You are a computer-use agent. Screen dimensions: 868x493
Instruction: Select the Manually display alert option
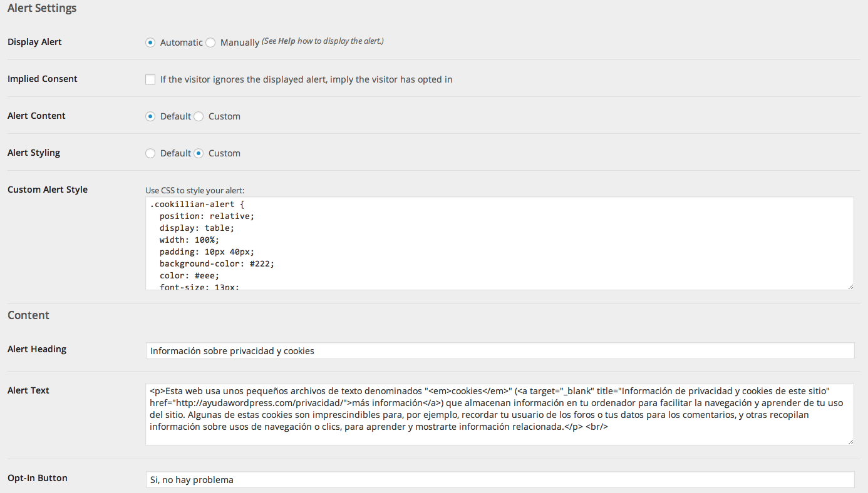[x=210, y=43]
